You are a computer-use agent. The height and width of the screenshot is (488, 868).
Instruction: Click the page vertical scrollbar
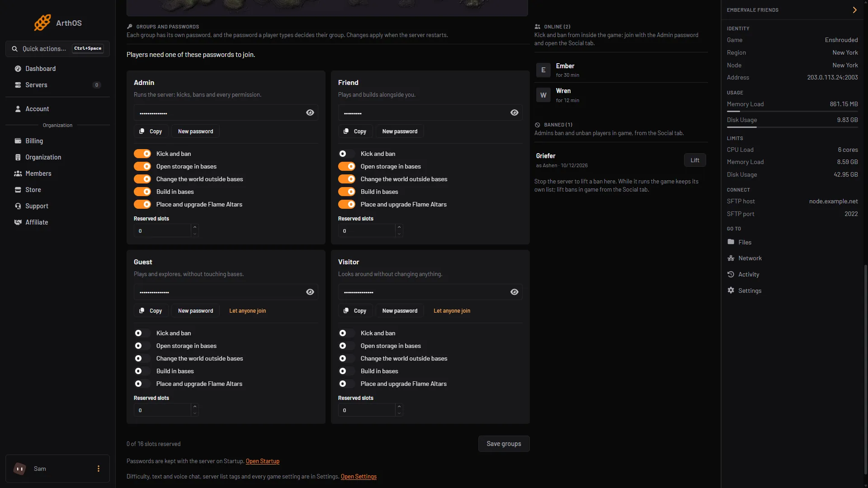(865, 369)
